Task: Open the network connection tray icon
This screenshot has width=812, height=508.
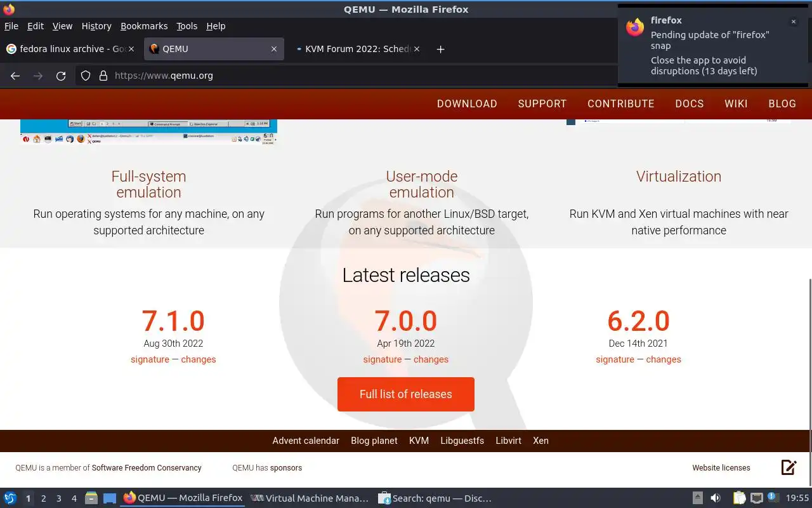Action: click(x=756, y=498)
